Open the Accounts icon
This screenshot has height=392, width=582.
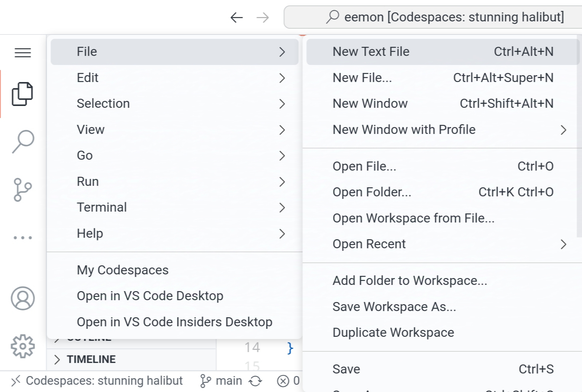(x=22, y=298)
